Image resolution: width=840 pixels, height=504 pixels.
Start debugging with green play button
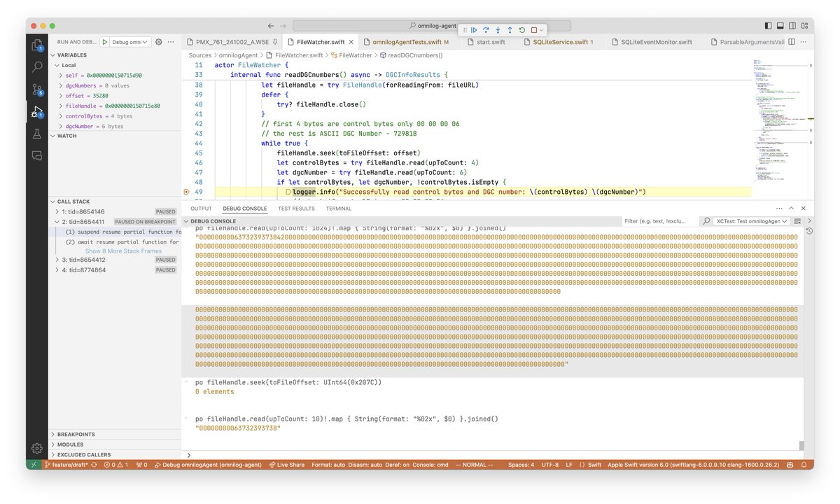point(105,42)
